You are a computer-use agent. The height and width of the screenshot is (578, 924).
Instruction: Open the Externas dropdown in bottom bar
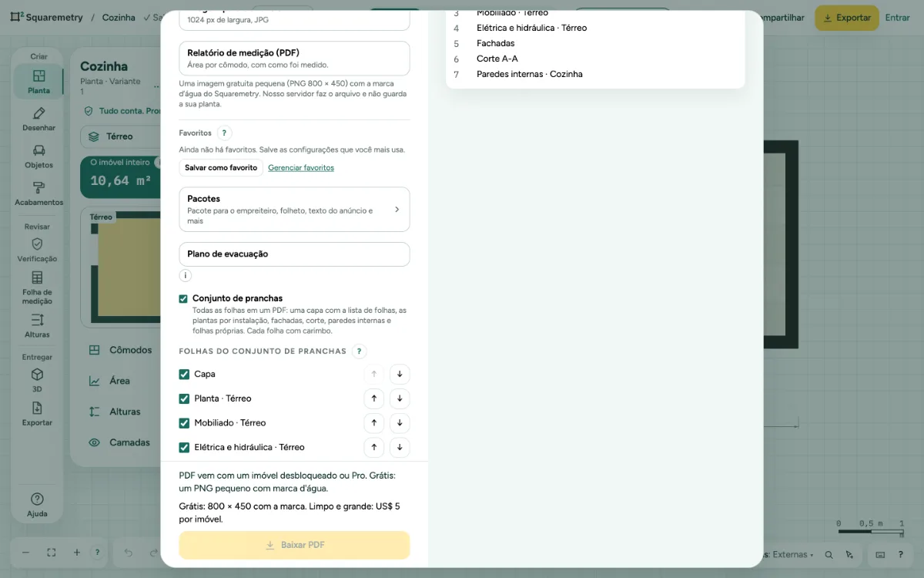pyautogui.click(x=789, y=554)
